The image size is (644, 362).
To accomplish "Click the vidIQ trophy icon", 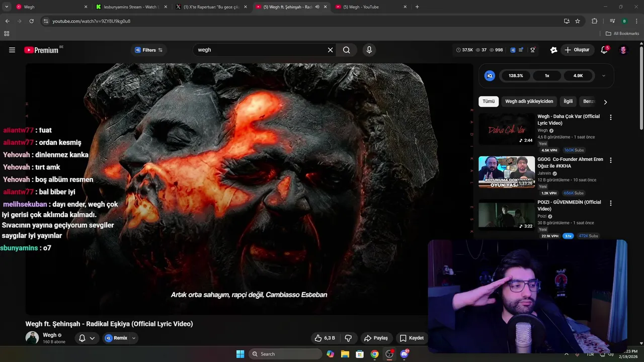I will point(532,50).
